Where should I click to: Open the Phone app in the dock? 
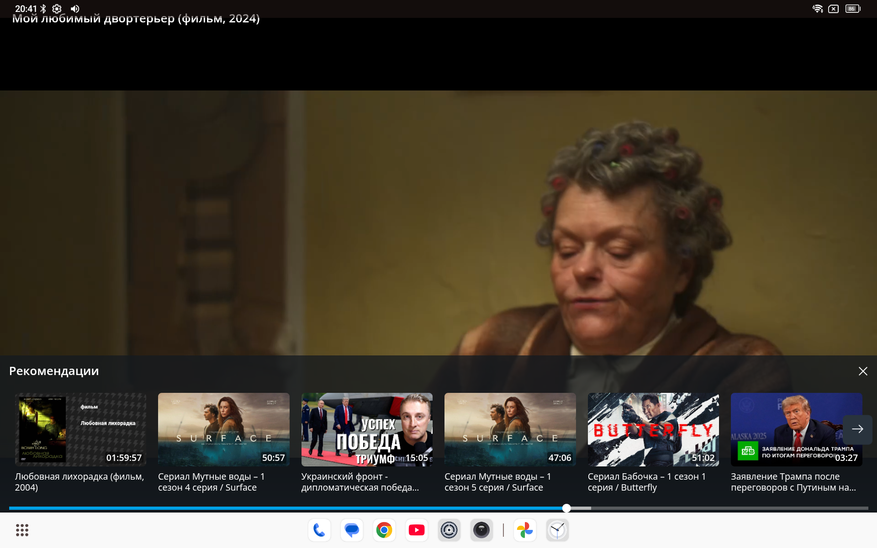tap(319, 530)
